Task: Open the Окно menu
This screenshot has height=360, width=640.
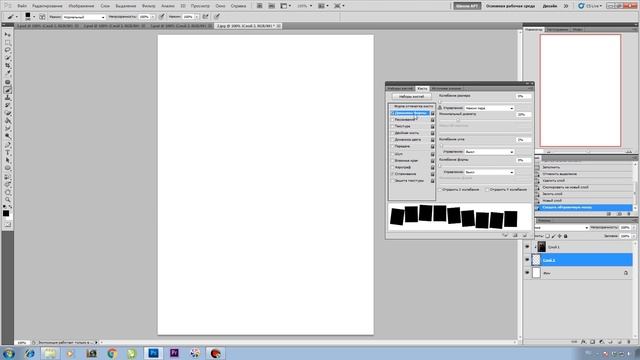Action: (220, 6)
